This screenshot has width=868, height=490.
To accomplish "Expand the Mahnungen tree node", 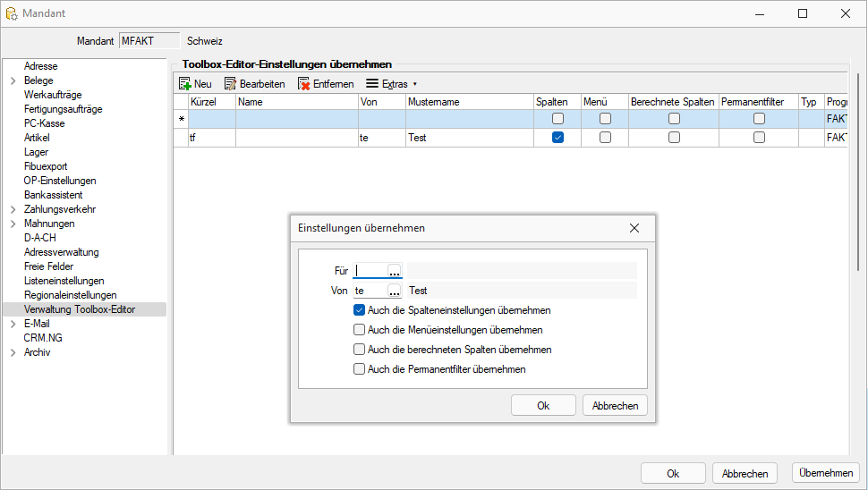I will pyautogui.click(x=13, y=224).
